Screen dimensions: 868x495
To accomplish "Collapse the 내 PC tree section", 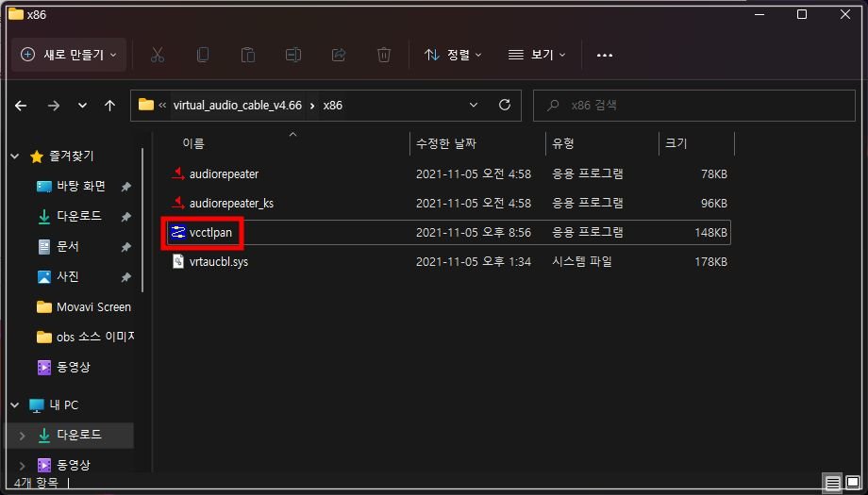I will pos(15,405).
